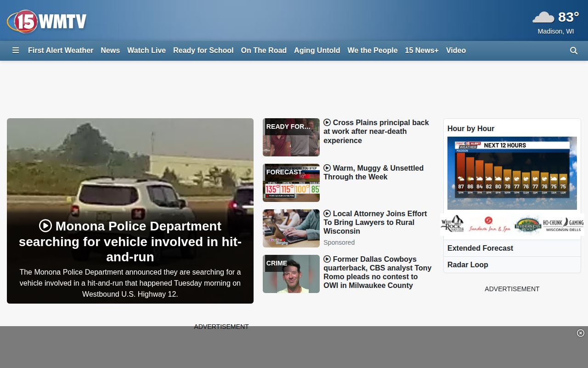Open Ready for School section
588x368 pixels.
coord(204,51)
